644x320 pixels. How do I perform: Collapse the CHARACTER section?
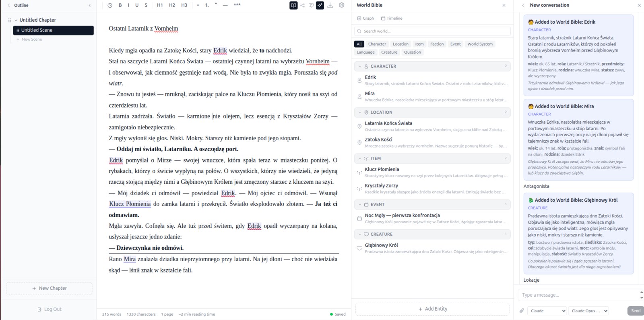click(x=359, y=66)
